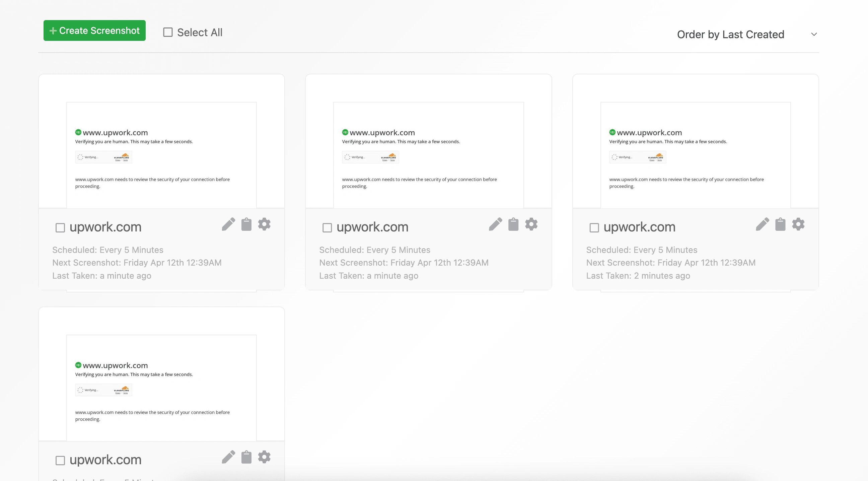Screen dimensions: 868x481
Task: Tick checkbox beside first upwork.com card title
Action: coord(60,228)
